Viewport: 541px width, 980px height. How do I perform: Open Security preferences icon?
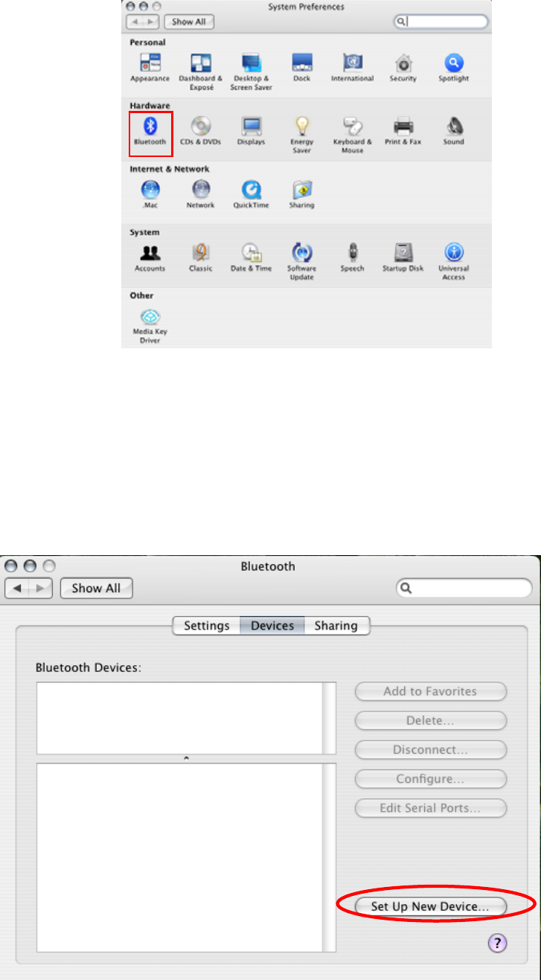point(403,67)
